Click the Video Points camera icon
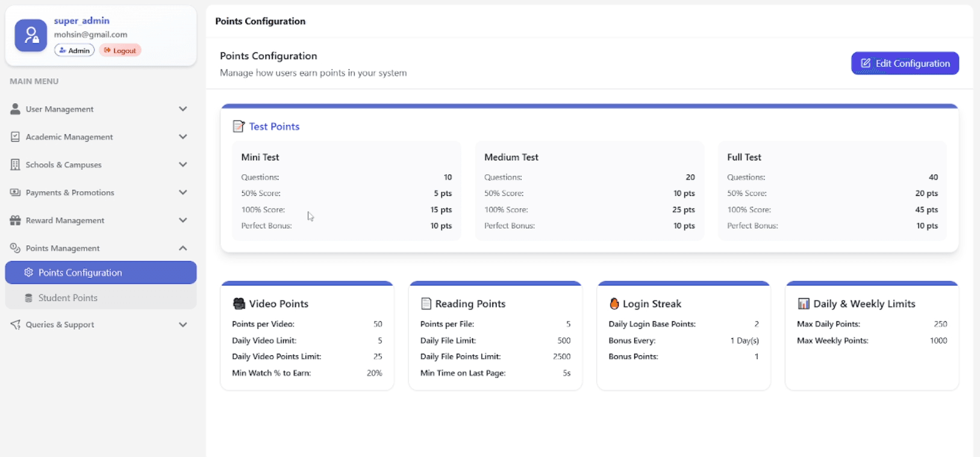The width and height of the screenshot is (980, 457). point(239,304)
